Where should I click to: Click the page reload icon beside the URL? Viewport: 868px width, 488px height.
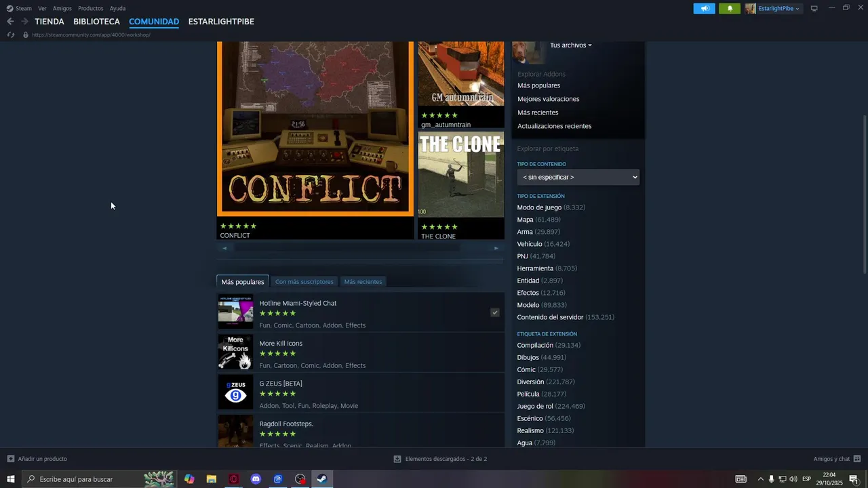pyautogui.click(x=10, y=35)
